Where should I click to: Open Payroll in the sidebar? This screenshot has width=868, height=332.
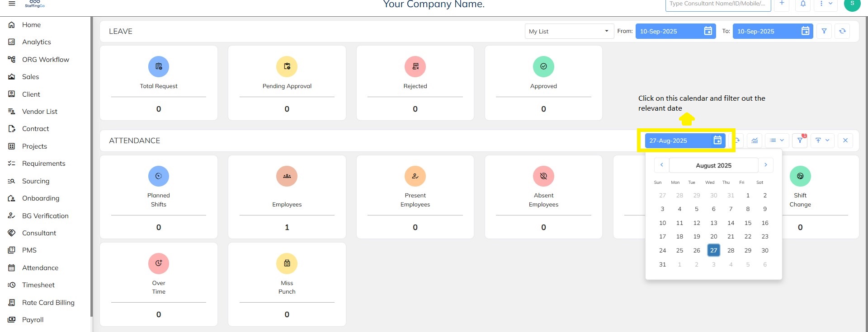click(33, 320)
